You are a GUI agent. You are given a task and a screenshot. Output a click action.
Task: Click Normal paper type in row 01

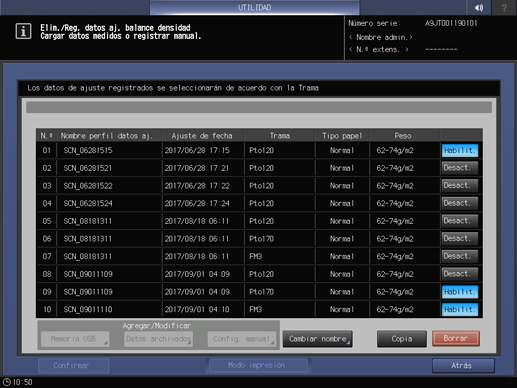[x=342, y=150]
